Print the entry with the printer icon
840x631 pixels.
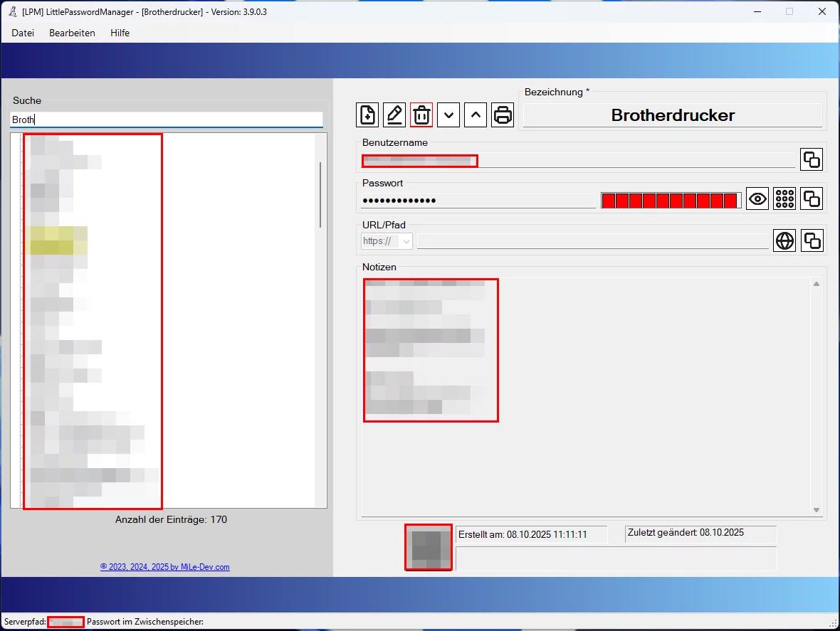pyautogui.click(x=503, y=115)
